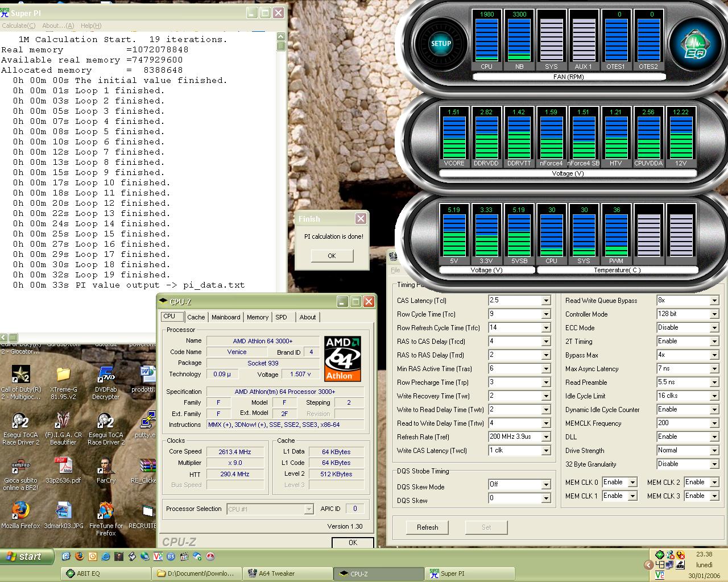This screenshot has width=728, height=582.
Task: Launch FireTune for Firefox shortcut
Action: 106,519
